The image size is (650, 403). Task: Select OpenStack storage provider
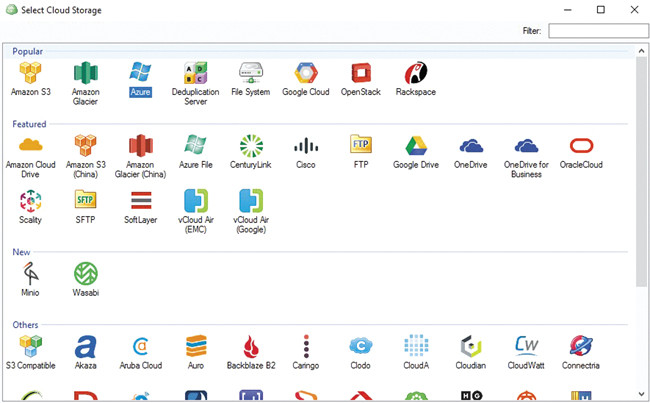[361, 74]
